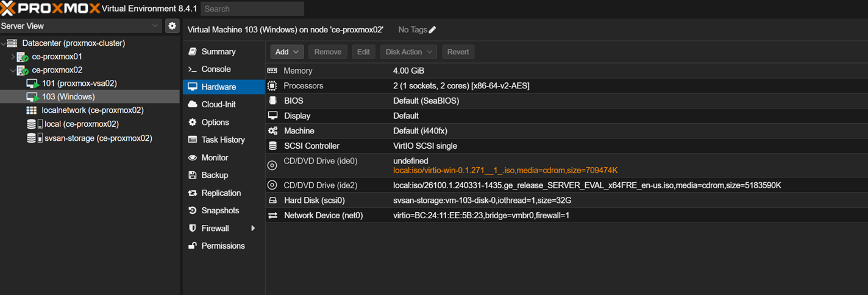Screen dimensions: 868x295
Task: Select the Memory 4.00 GiB value
Action: pyautogui.click(x=408, y=71)
